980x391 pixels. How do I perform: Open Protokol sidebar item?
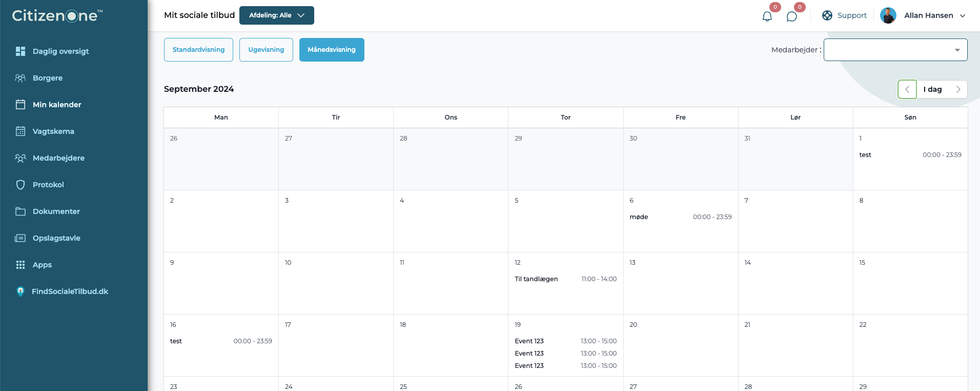click(x=48, y=185)
